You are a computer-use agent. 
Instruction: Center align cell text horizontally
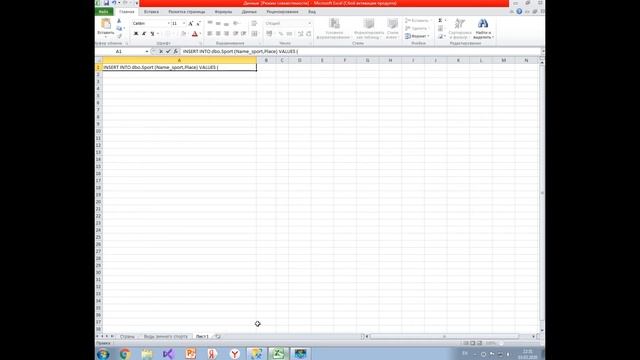[x=218, y=33]
